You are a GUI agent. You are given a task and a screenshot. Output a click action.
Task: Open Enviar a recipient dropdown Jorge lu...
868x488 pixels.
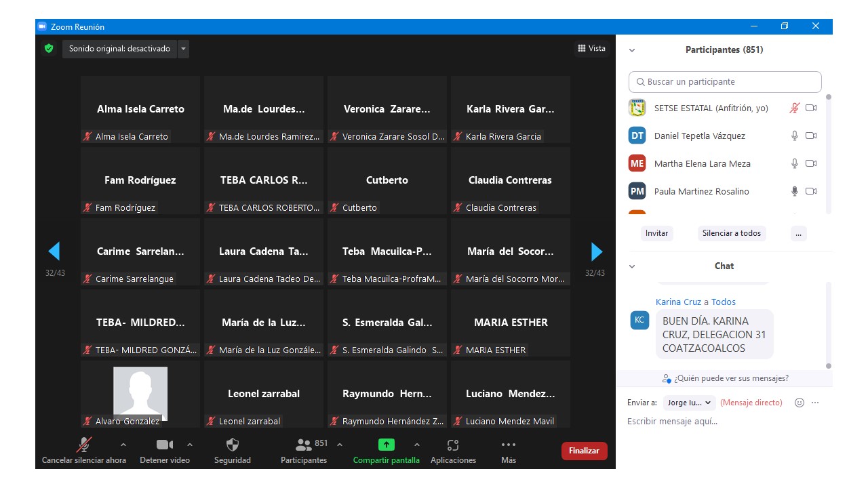690,403
